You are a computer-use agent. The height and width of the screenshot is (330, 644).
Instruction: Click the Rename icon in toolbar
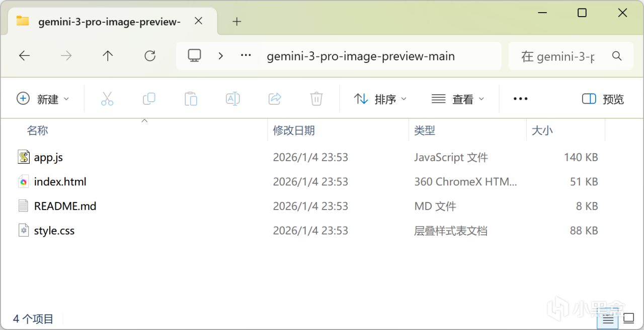point(232,99)
